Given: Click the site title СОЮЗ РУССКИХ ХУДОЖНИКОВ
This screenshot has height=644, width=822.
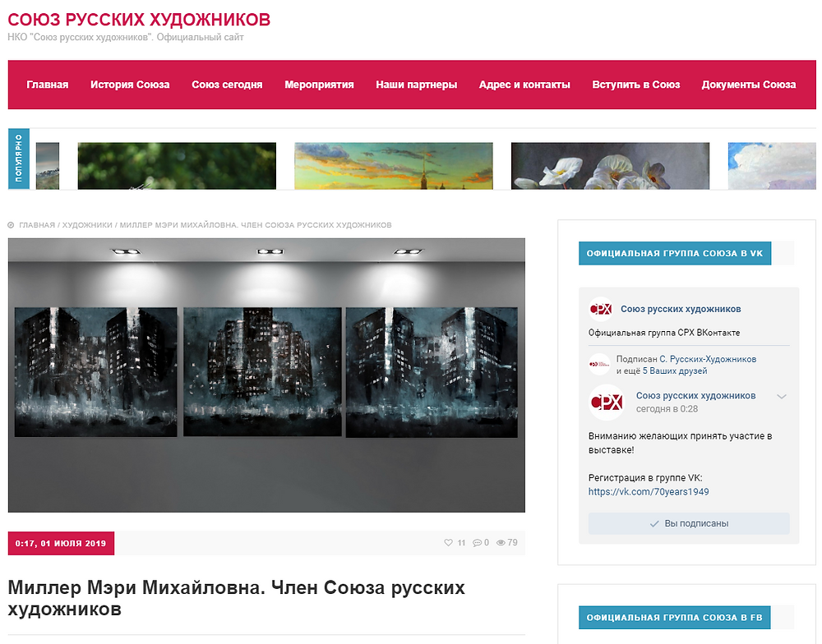Looking at the screenshot, I should click(x=139, y=20).
